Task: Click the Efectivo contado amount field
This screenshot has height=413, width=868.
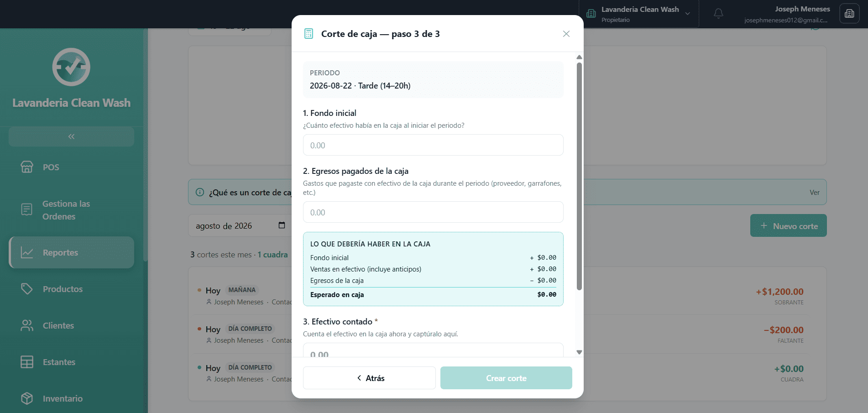Action: (433, 350)
